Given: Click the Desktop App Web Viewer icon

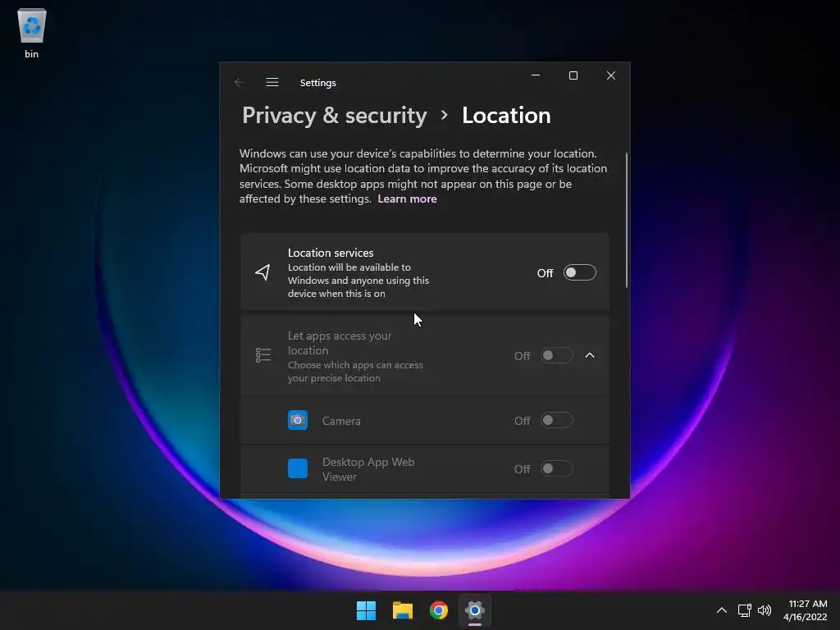Looking at the screenshot, I should 298,468.
